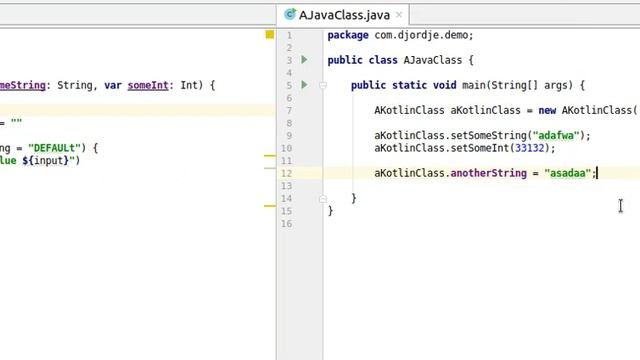Click the static keyword on line 5

click(409, 85)
